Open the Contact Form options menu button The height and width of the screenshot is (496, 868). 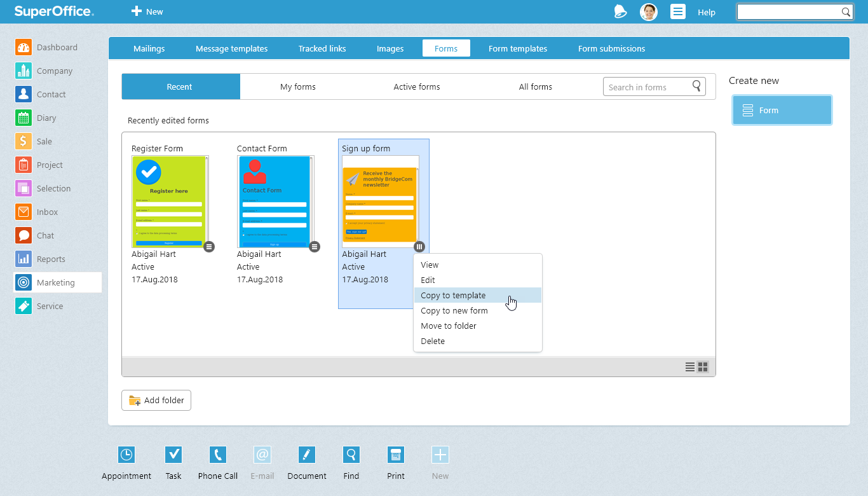(315, 247)
